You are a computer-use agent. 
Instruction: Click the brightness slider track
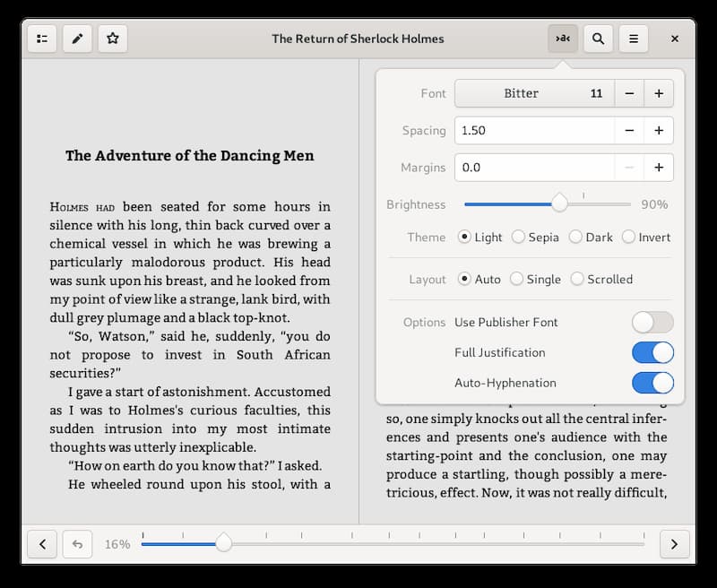click(548, 204)
